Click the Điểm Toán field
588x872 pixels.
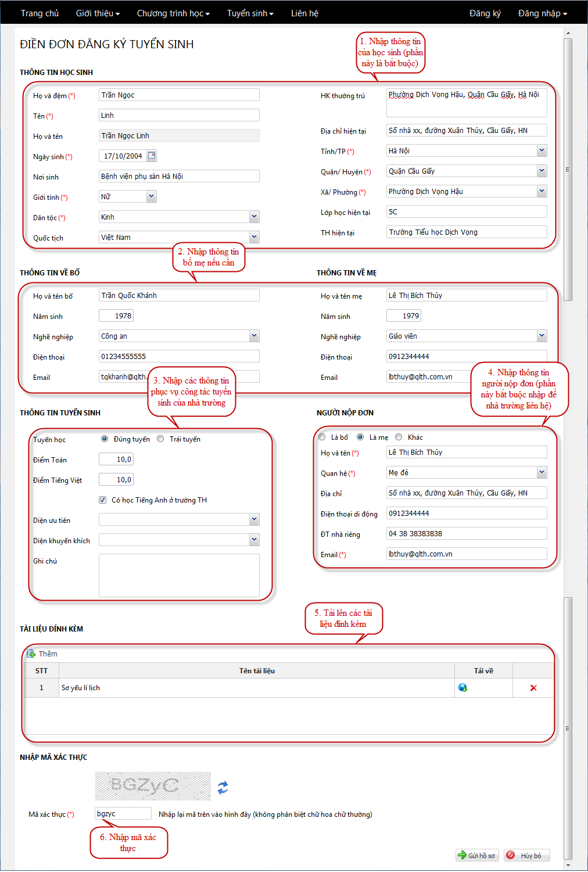tap(116, 459)
